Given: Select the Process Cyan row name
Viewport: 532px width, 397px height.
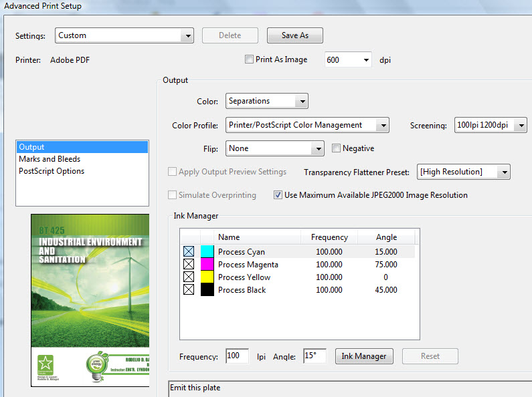Looking at the screenshot, I should click(x=241, y=252).
